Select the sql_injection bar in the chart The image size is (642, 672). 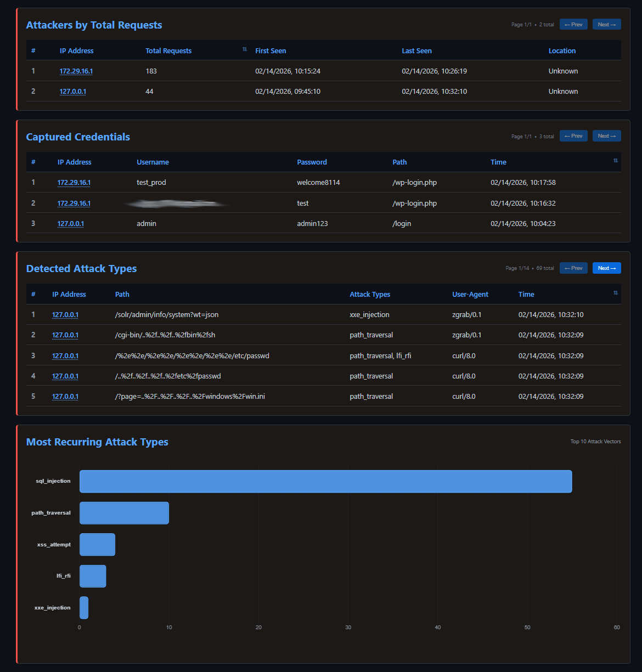325,482
